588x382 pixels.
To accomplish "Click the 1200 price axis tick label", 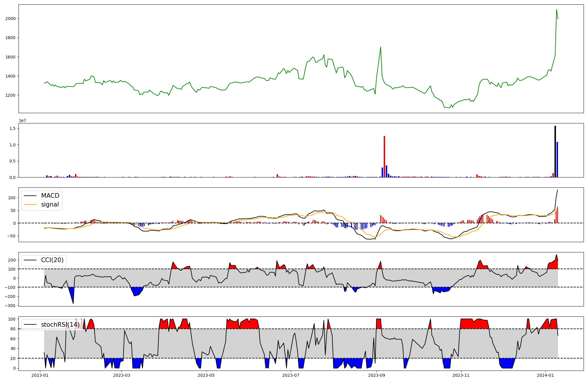I will tap(10, 95).
